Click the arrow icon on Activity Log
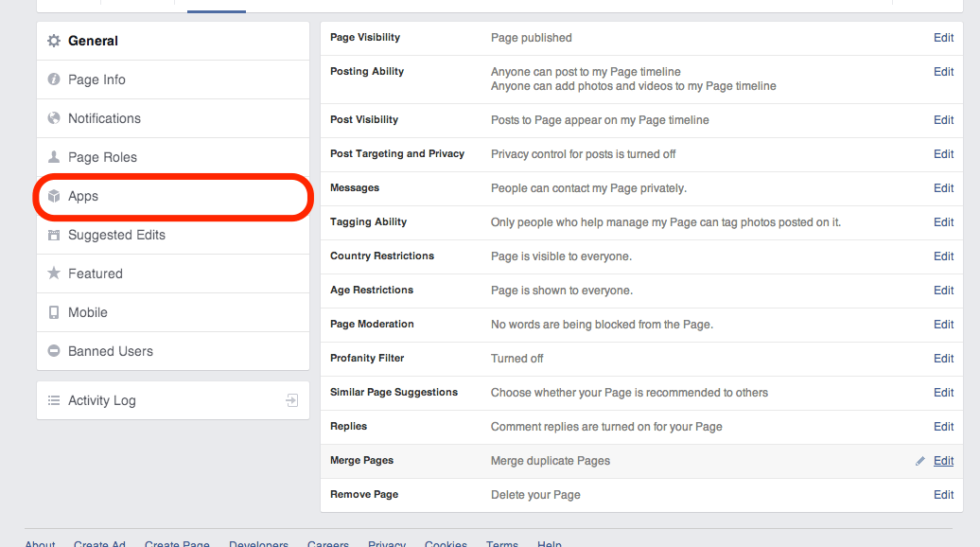This screenshot has height=547, width=980. [293, 399]
